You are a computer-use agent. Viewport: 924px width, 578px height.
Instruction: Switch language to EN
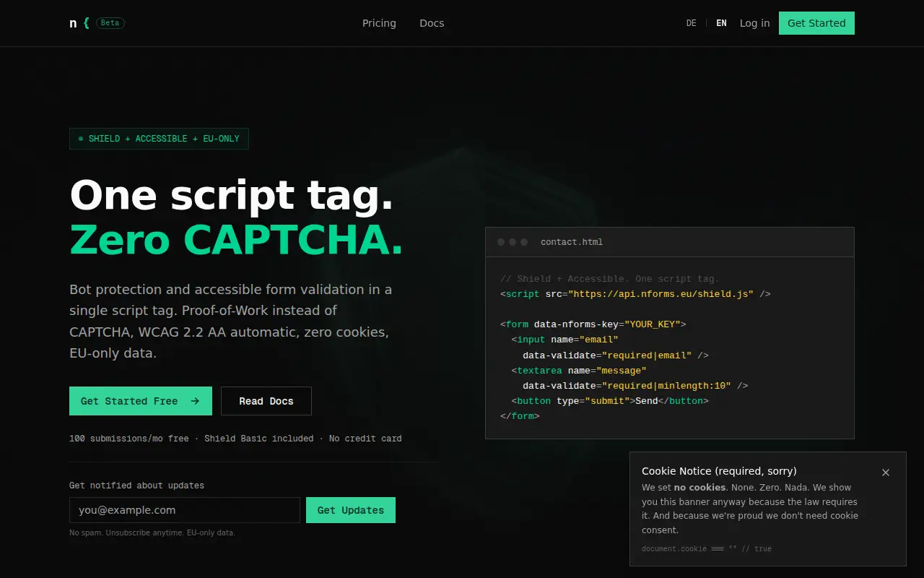click(x=721, y=23)
